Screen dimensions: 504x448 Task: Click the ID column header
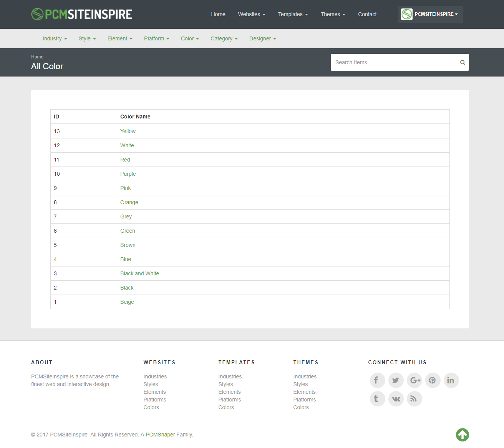click(x=84, y=117)
